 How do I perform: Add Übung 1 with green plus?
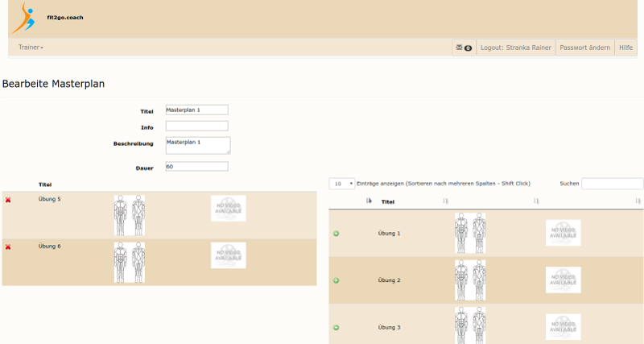[336, 234]
